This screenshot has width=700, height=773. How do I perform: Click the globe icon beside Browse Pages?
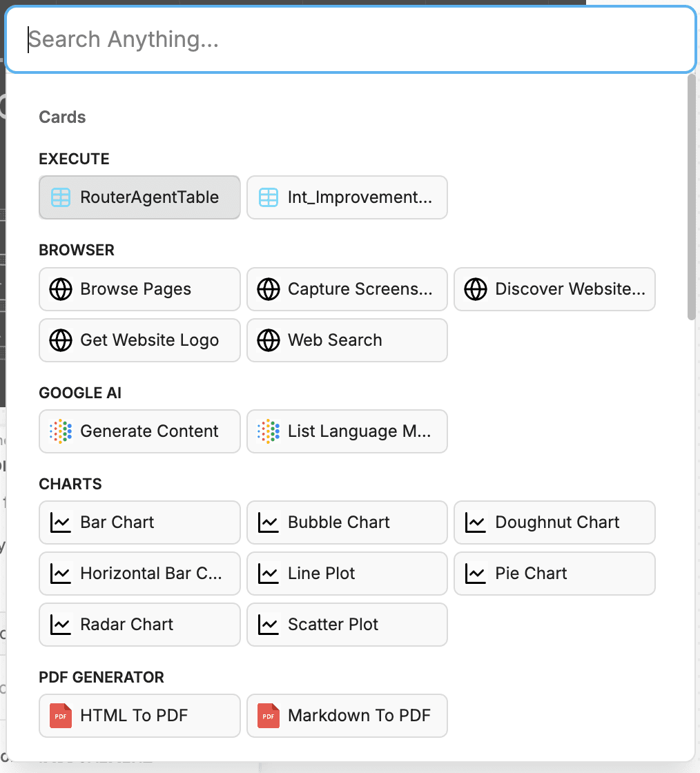point(61,289)
